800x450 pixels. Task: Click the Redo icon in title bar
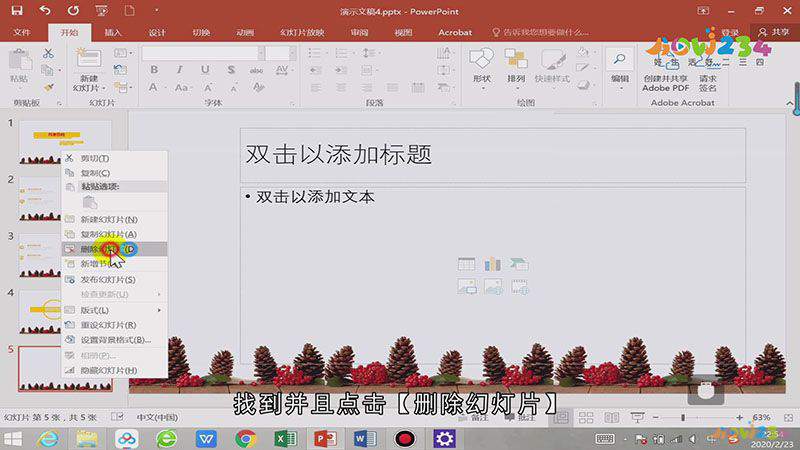73,11
